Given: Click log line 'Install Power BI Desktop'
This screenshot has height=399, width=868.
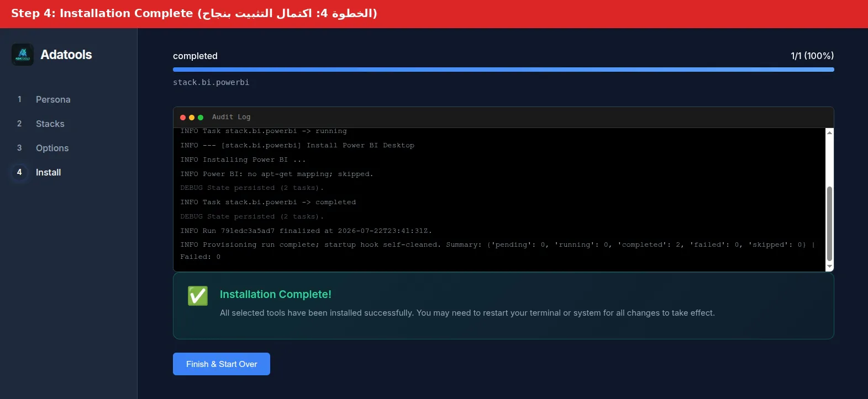Looking at the screenshot, I should click(297, 145).
